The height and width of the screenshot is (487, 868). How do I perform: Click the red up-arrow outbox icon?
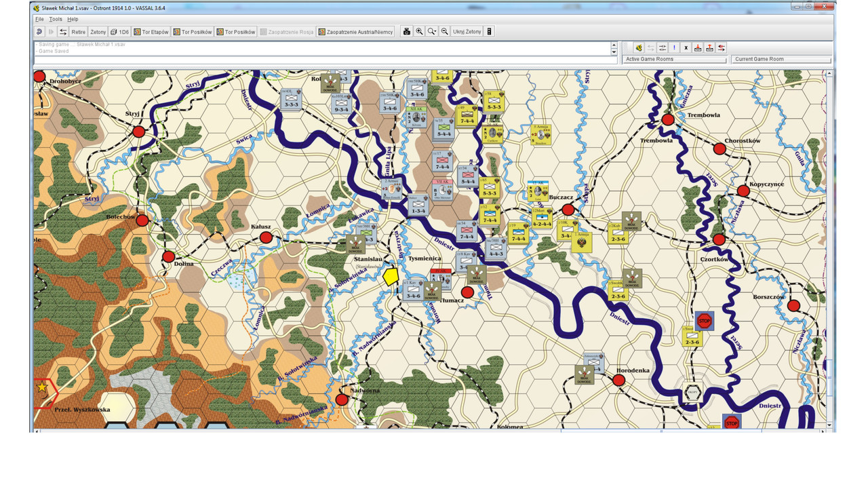pos(709,47)
